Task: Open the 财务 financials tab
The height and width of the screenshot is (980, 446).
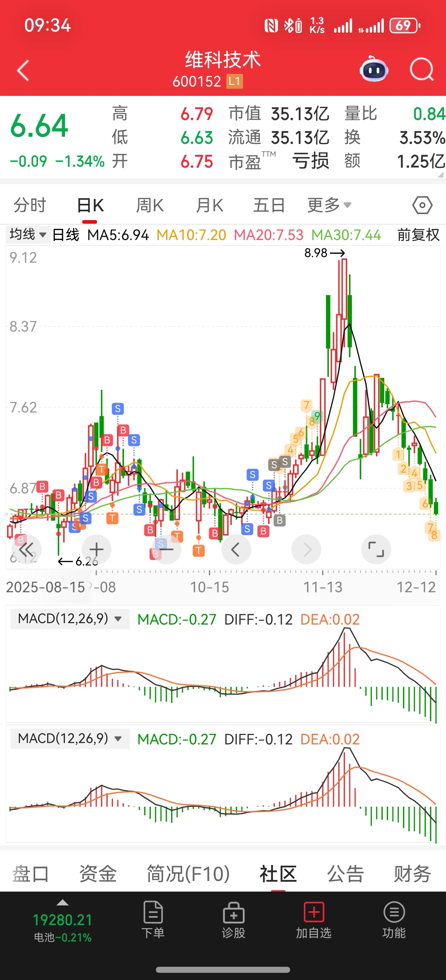Action: click(413, 873)
